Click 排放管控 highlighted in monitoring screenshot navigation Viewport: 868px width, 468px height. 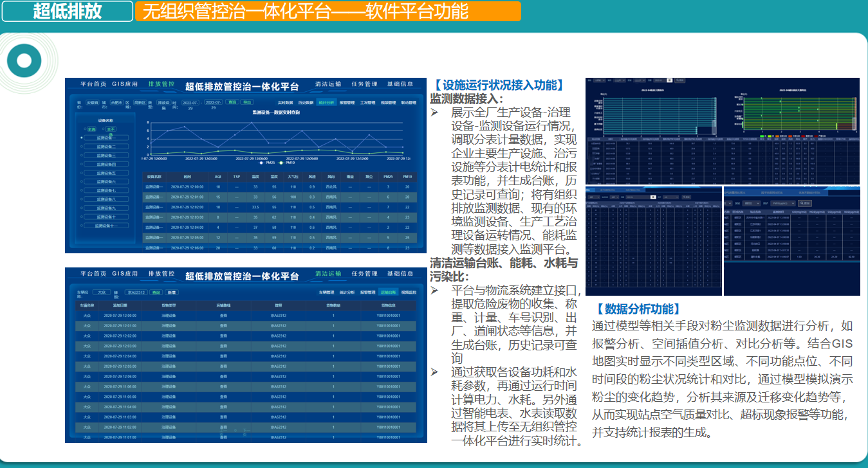tap(162, 84)
